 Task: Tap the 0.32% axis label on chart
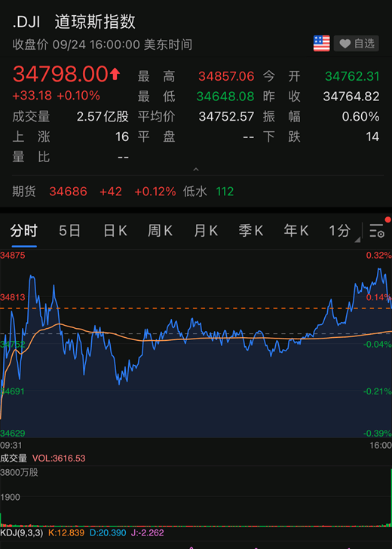tap(378, 255)
